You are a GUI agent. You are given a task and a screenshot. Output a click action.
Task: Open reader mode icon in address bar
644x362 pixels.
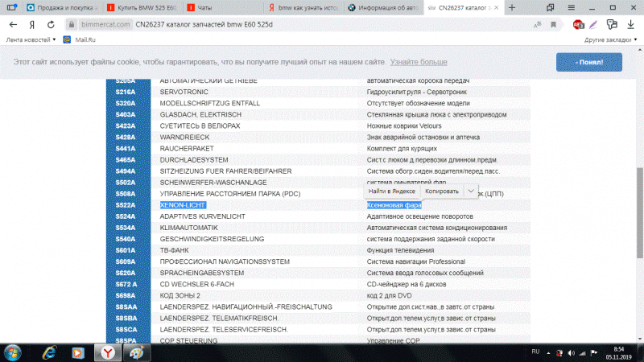(537, 25)
